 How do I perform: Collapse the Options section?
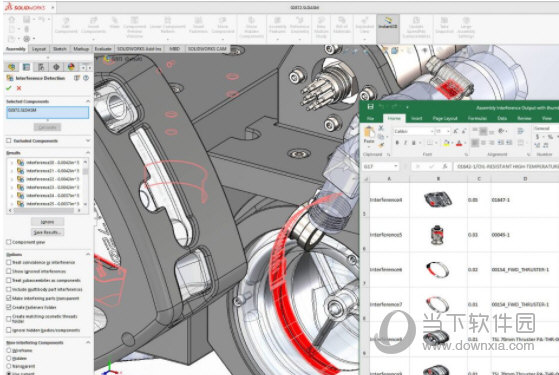point(88,254)
